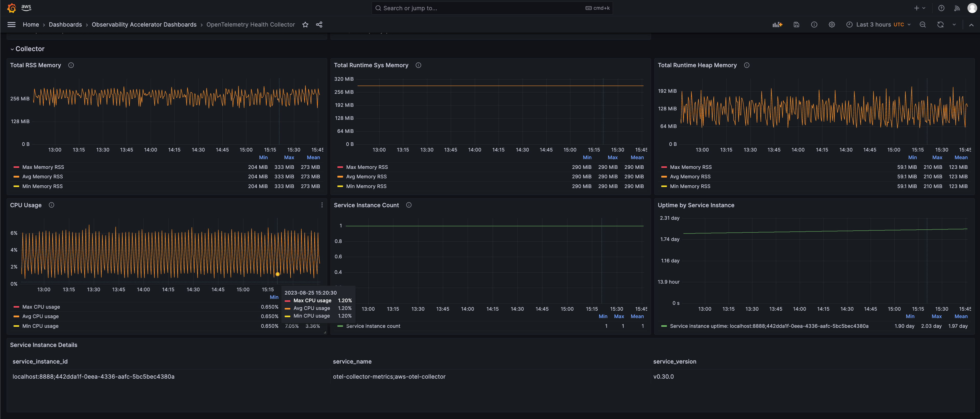Screen dimensions: 980x419
Task: Zoom out the time range
Action: 922,25
